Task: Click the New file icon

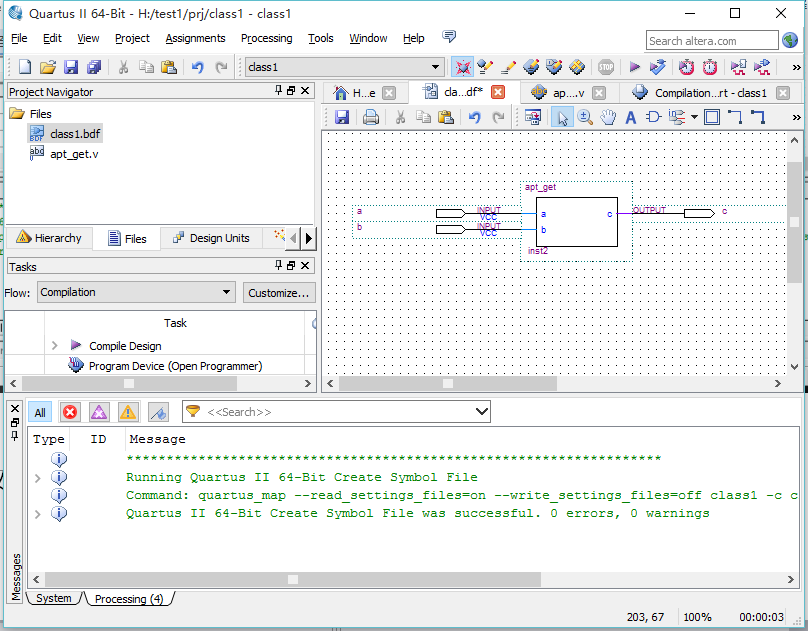Action: click(25, 67)
